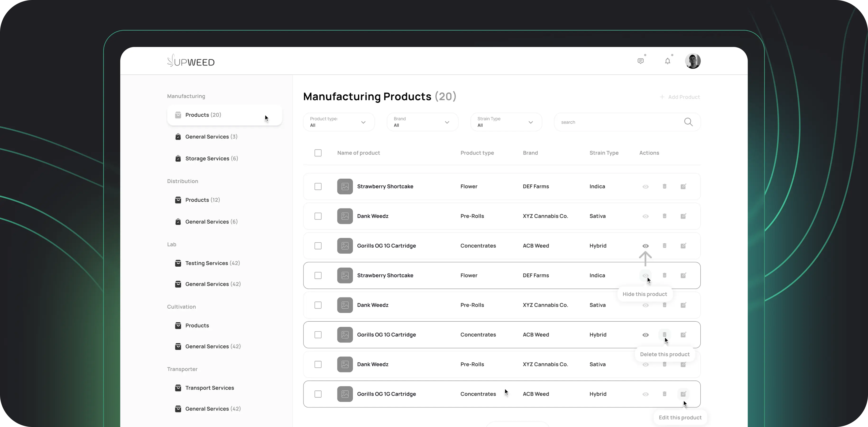Screen dimensions: 868x427
Task: Click the Product type column header
Action: coord(477,153)
